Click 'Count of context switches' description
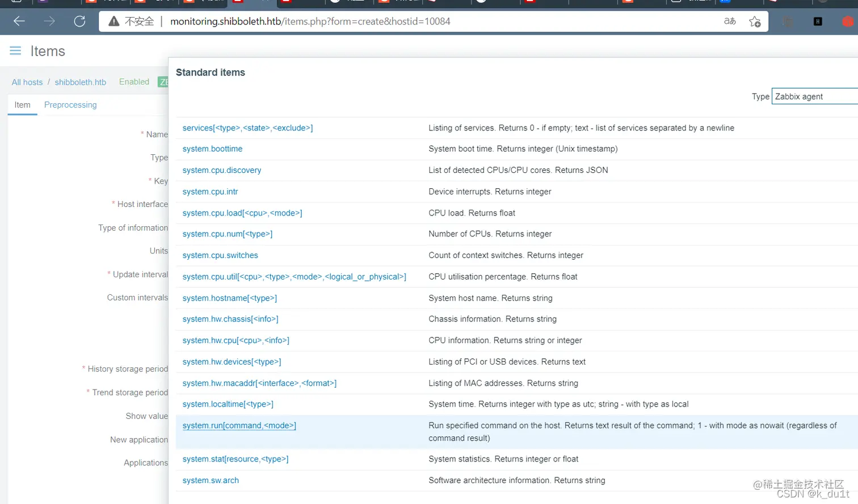Viewport: 858px width, 504px height. coord(506,256)
